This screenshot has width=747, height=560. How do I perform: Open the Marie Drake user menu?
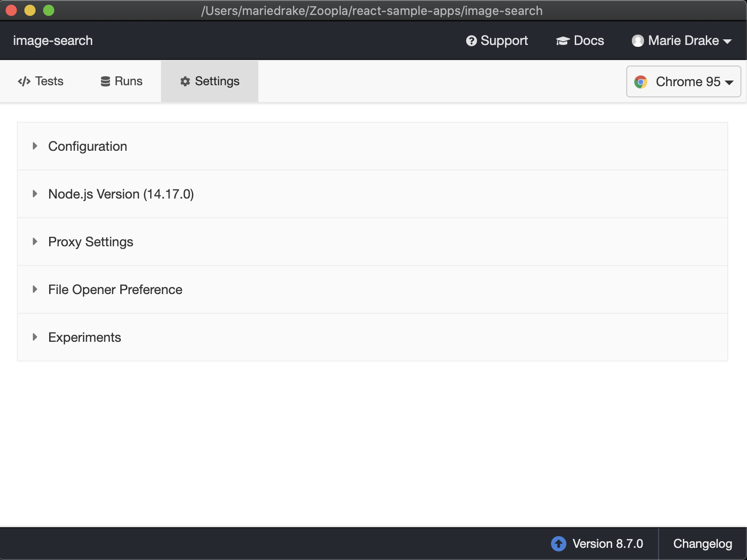(681, 41)
